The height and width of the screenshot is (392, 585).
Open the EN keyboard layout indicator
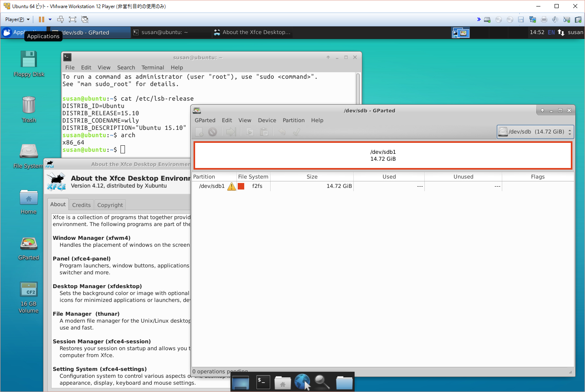click(551, 32)
